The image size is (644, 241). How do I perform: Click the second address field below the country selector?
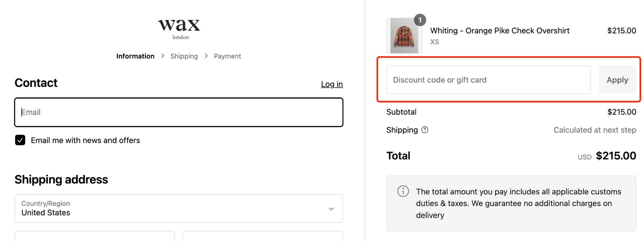[262, 237]
